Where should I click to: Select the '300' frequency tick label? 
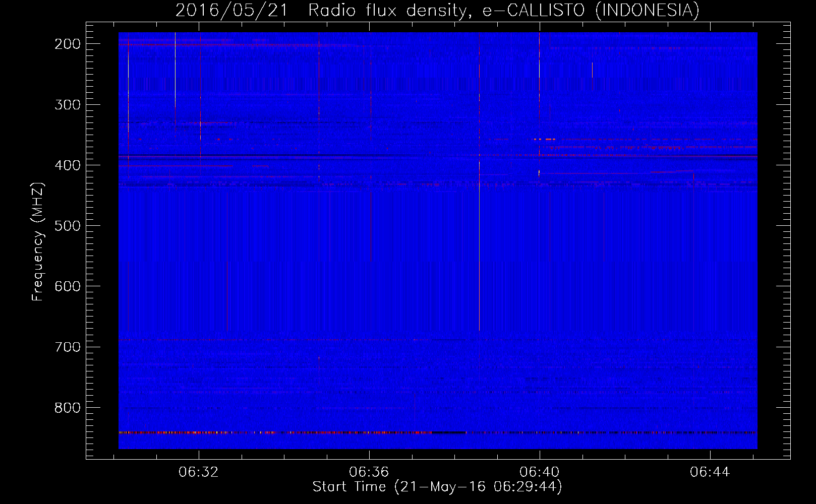point(68,105)
